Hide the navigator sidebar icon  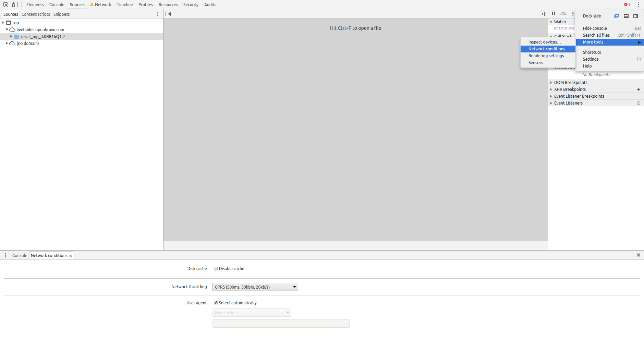click(x=168, y=14)
